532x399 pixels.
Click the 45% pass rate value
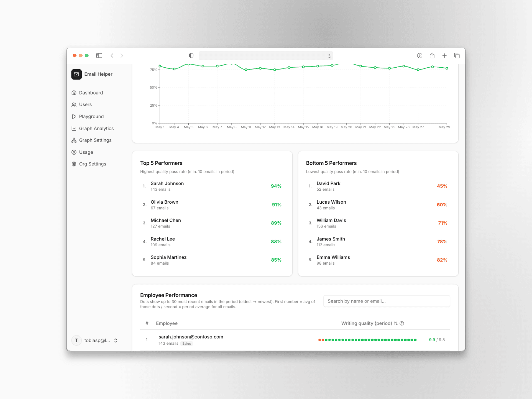coord(442,186)
